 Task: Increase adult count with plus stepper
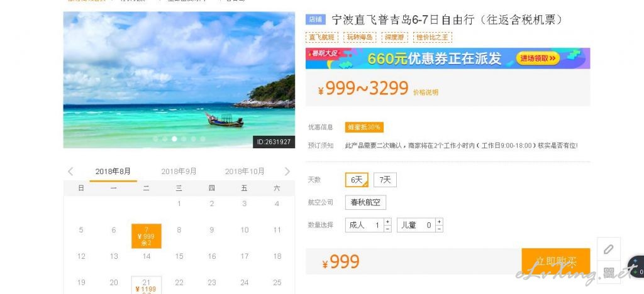point(387,222)
